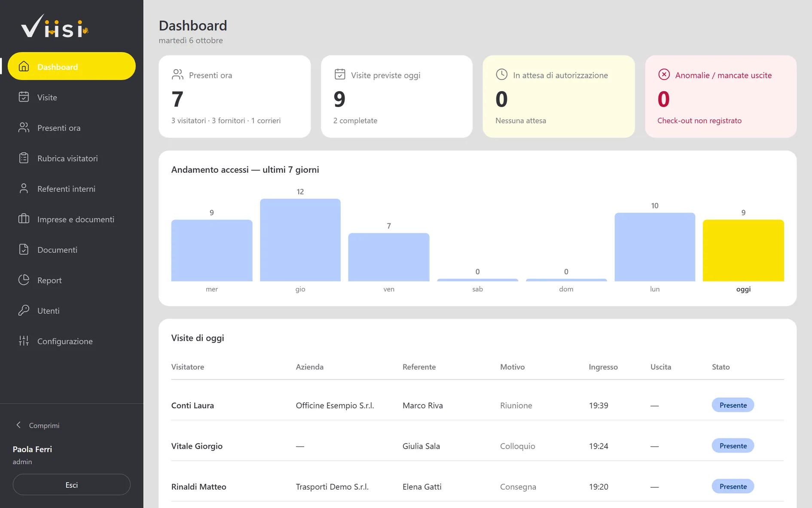The height and width of the screenshot is (508, 812).
Task: Go to Presenti ora in sidebar
Action: coord(72,128)
